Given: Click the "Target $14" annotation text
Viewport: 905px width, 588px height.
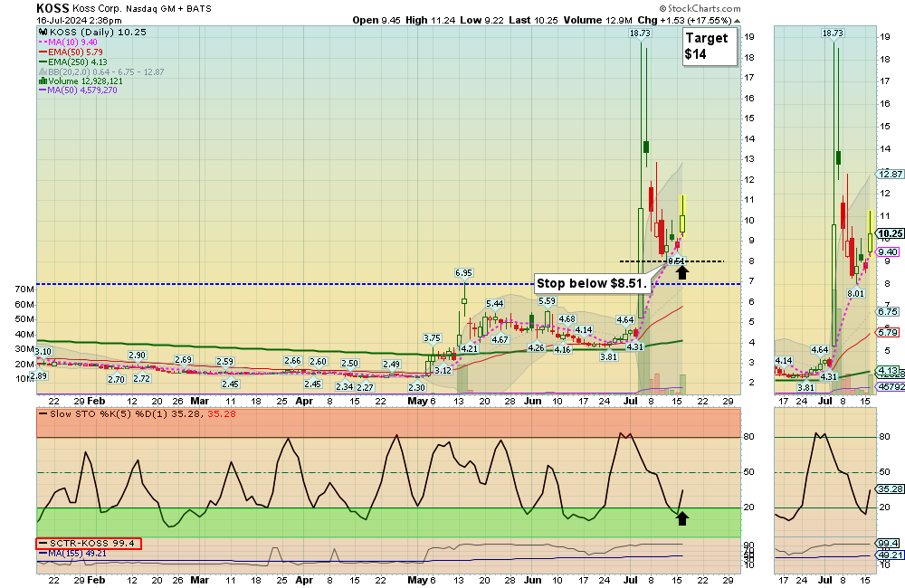Looking at the screenshot, I should pos(707,46).
